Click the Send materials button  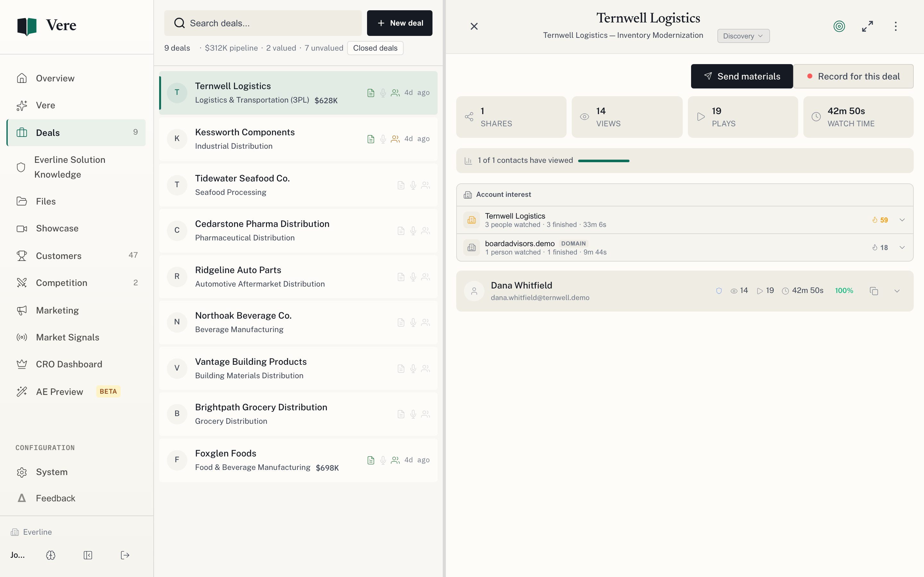(x=741, y=76)
